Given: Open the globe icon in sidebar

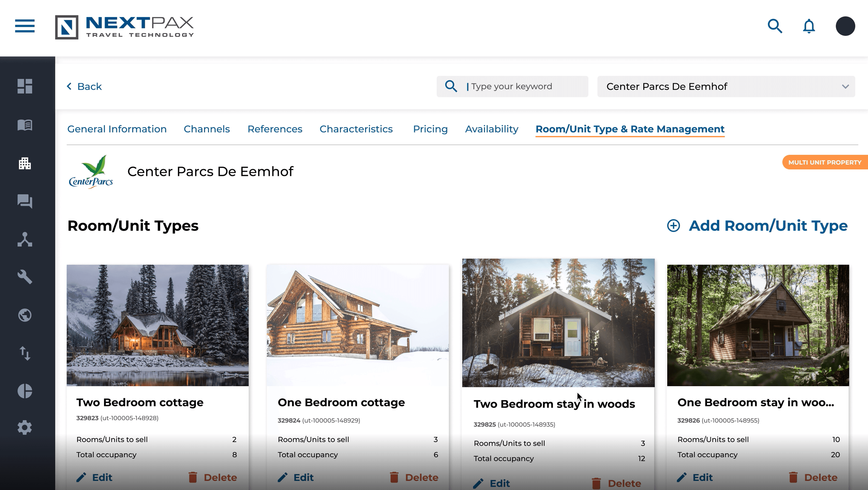Looking at the screenshot, I should pyautogui.click(x=24, y=315).
